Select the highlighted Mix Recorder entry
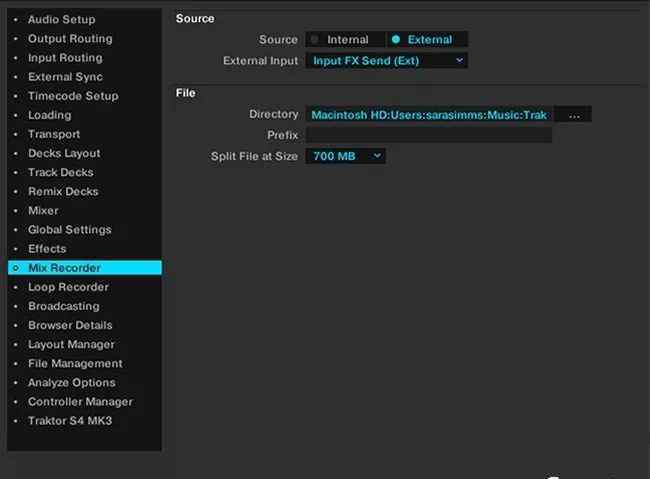The image size is (650, 479). point(85,267)
